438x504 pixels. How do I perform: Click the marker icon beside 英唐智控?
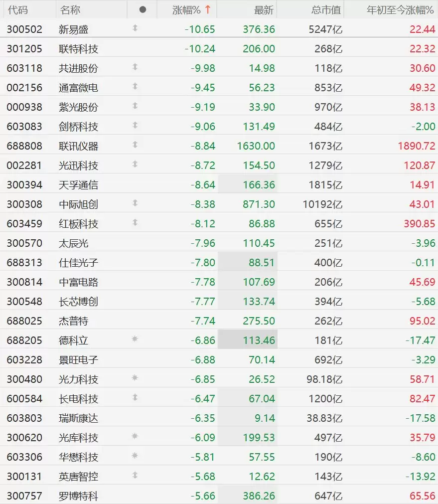click(x=135, y=475)
